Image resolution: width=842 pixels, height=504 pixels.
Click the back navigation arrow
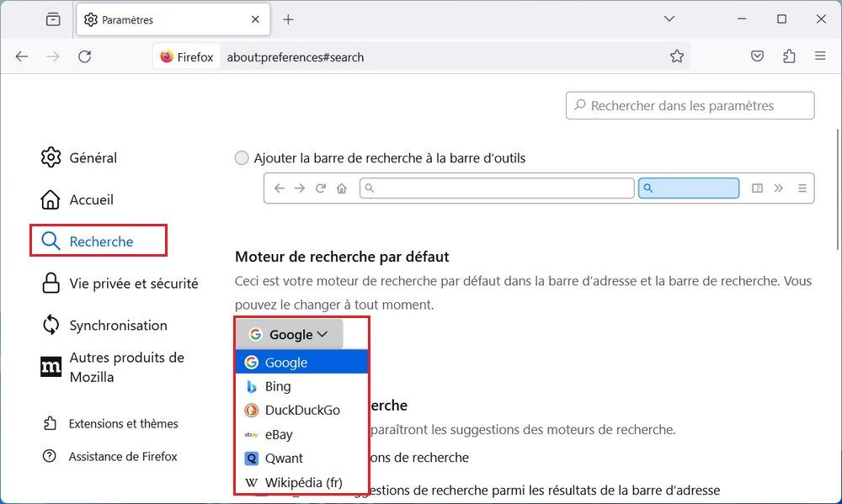tap(22, 56)
